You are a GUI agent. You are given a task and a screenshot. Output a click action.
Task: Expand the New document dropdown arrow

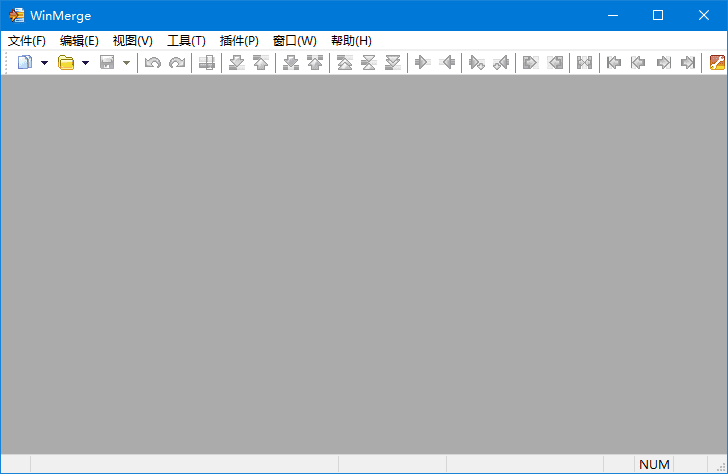click(44, 63)
